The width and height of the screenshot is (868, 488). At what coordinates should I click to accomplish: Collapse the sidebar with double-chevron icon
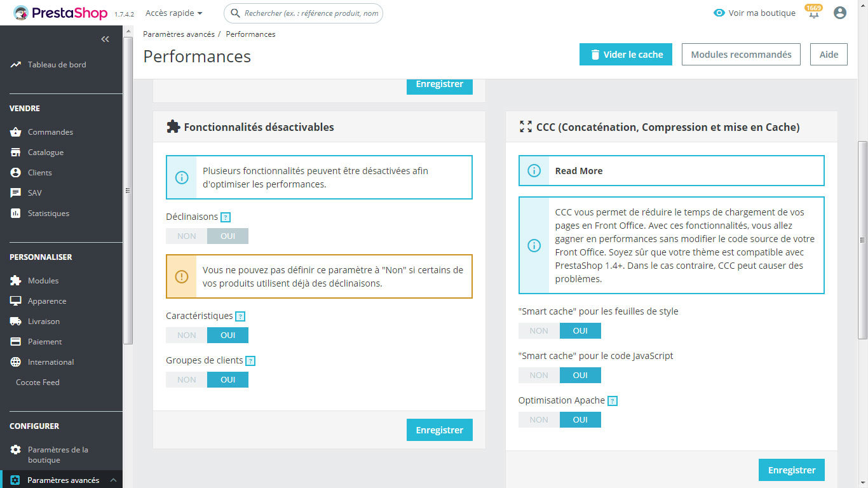click(x=105, y=39)
